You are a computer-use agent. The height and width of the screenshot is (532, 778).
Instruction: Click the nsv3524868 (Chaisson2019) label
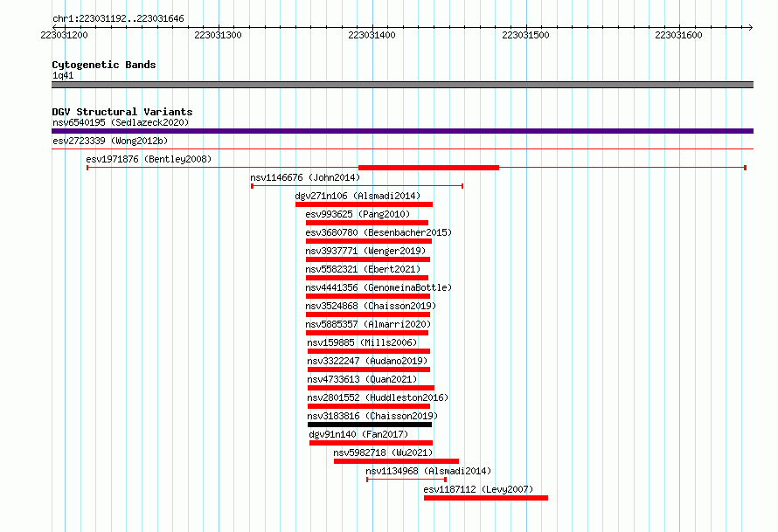coord(371,306)
